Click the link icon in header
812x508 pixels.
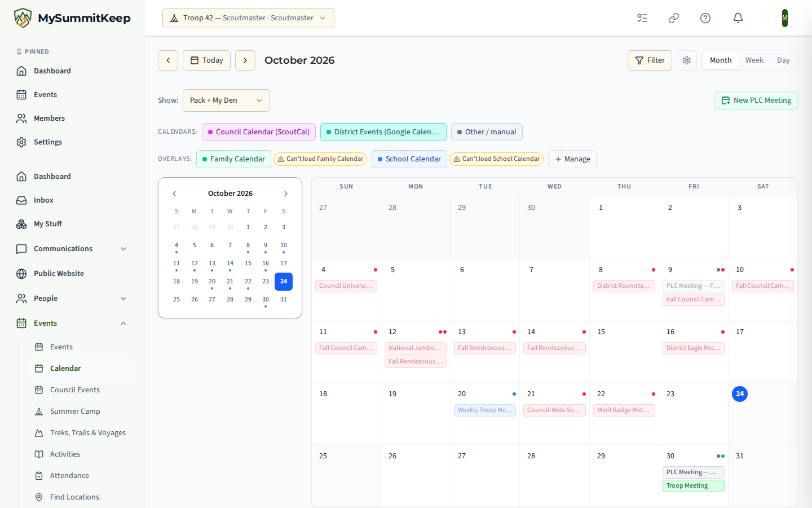pyautogui.click(x=674, y=18)
